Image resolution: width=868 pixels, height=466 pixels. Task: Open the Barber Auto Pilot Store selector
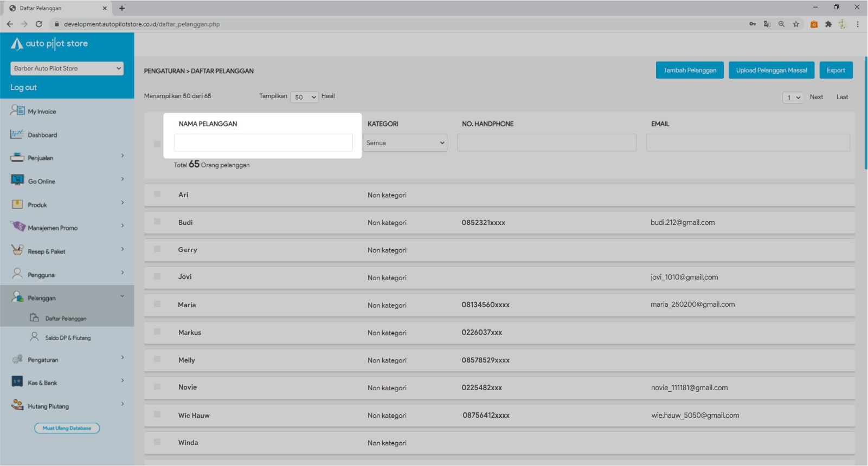point(67,68)
